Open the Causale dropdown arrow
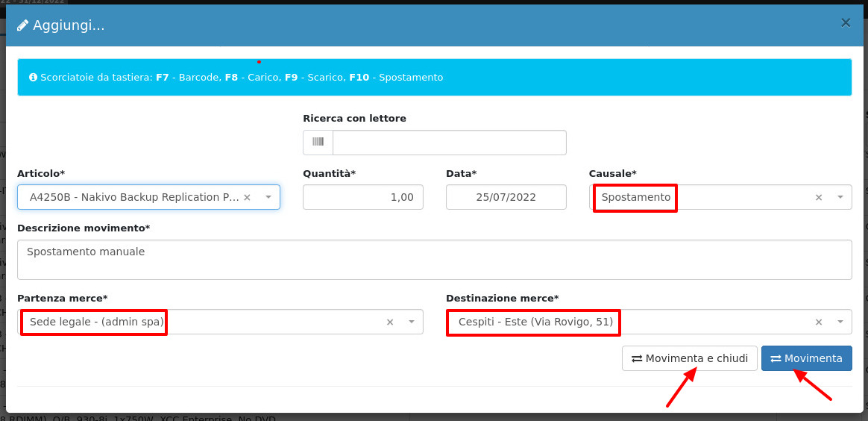This screenshot has width=868, height=421. (x=840, y=197)
